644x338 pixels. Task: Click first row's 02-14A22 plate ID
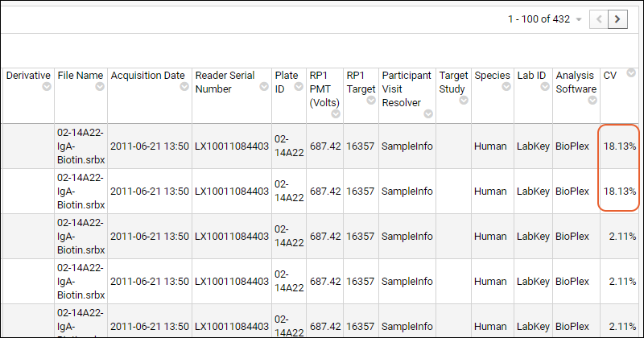tap(289, 146)
